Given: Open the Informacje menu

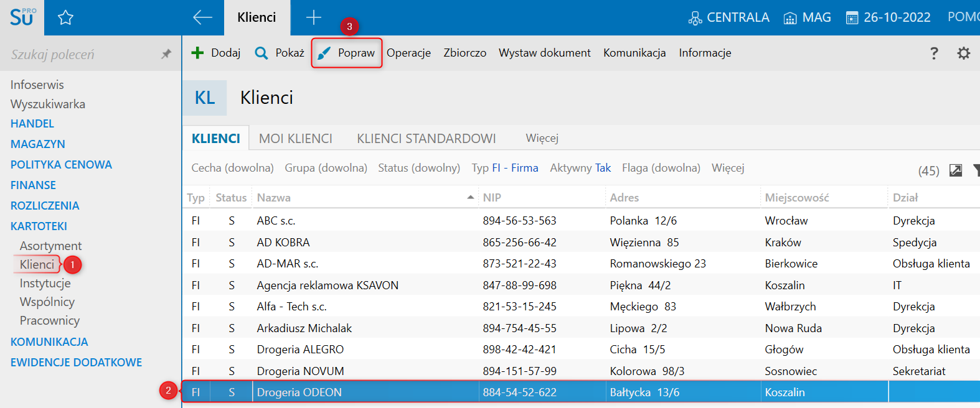Looking at the screenshot, I should (705, 53).
